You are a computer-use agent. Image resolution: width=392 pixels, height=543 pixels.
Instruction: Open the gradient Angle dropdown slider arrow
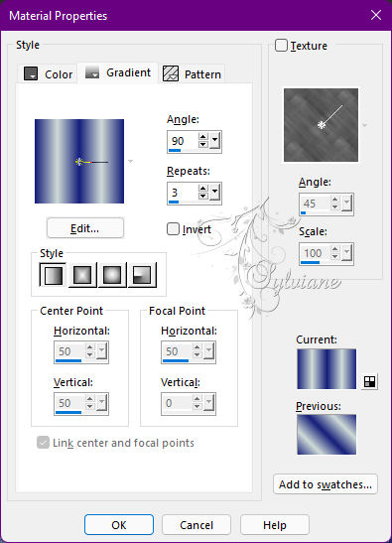[214, 140]
